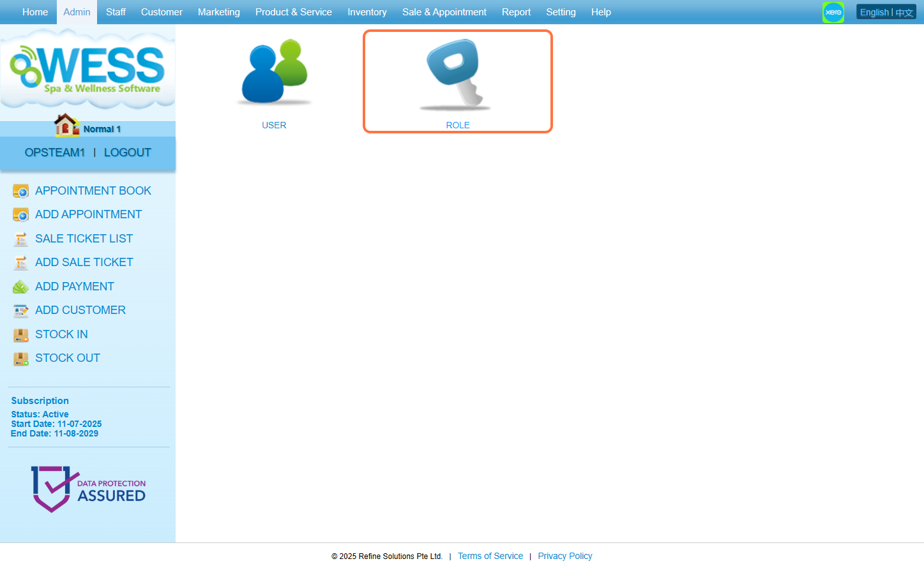Open the Inventory menu
The width and height of the screenshot is (924, 582).
click(367, 12)
